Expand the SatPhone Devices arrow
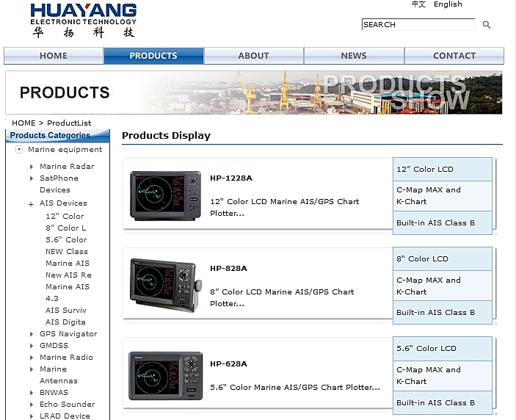 pyautogui.click(x=32, y=178)
